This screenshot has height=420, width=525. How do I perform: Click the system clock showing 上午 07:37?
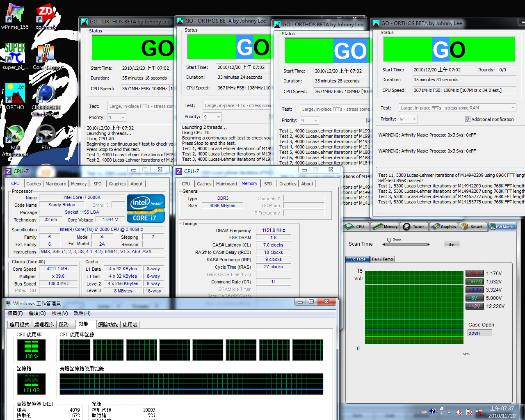[x=502, y=409]
